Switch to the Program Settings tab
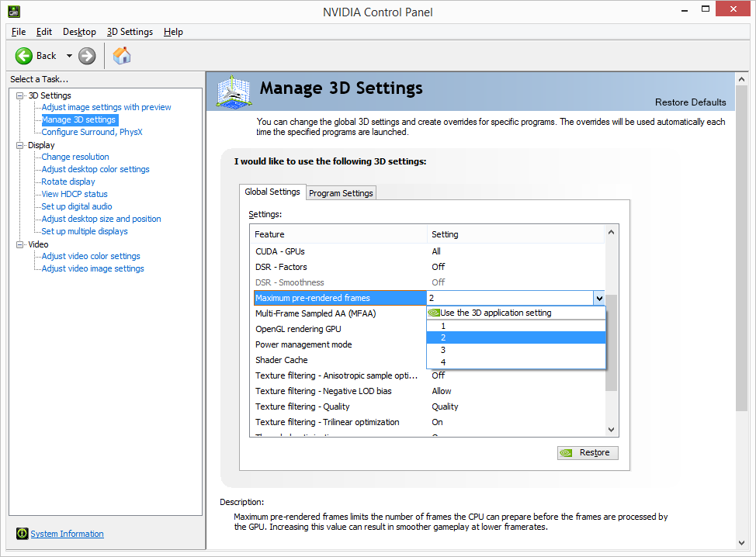The image size is (756, 557). tap(341, 193)
